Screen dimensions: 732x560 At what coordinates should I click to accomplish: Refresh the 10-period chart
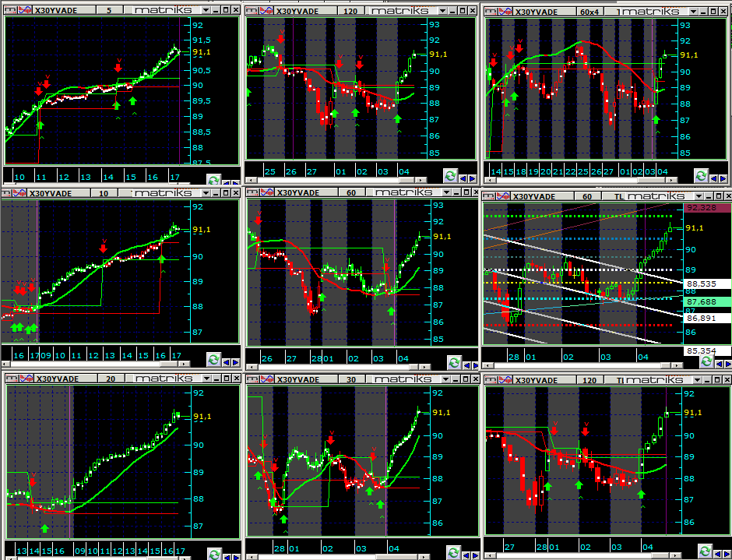tap(213, 359)
